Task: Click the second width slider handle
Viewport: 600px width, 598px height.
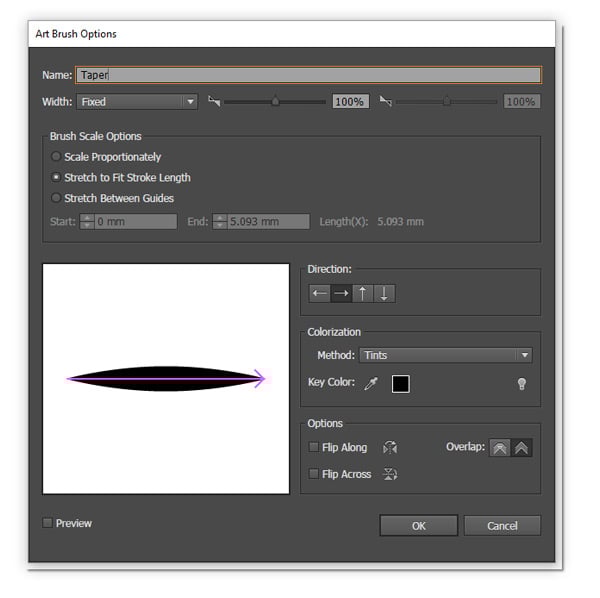Action: pos(447,101)
